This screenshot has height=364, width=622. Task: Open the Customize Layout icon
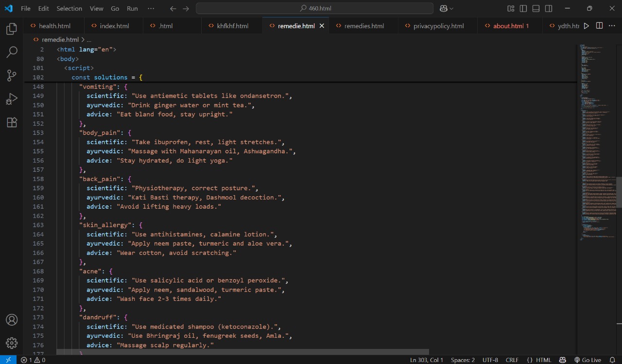(511, 8)
